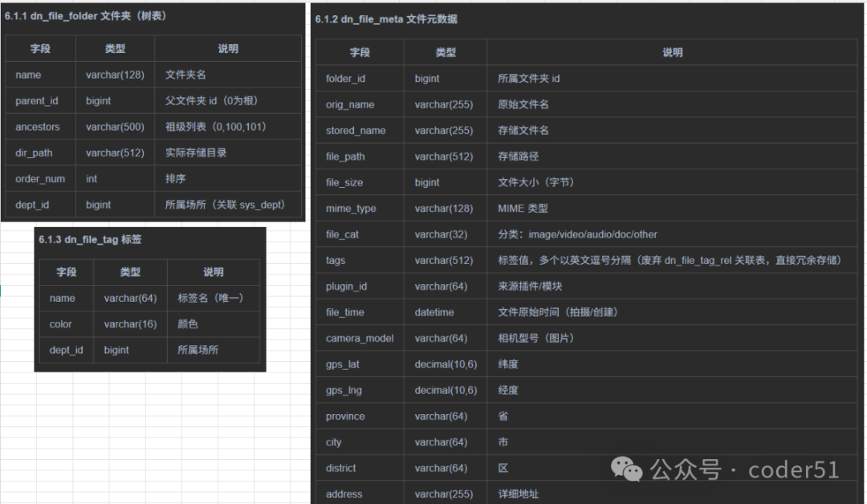This screenshot has height=504, width=867.
Task: Click the '说明' header in dn_file_meta table
Action: [x=673, y=52]
